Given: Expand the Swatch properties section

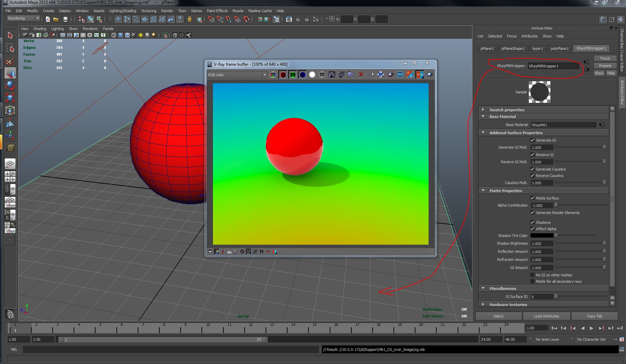Looking at the screenshot, I should tap(483, 110).
